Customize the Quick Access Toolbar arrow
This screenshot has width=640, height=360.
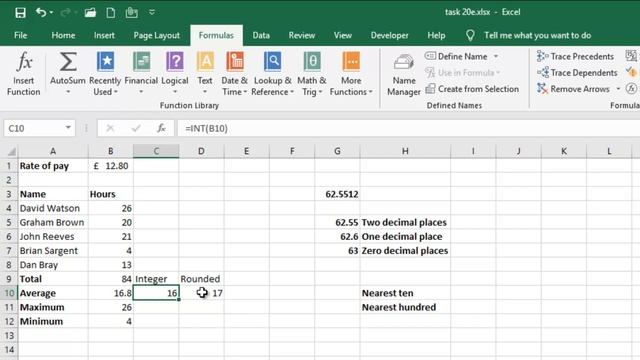[151, 13]
